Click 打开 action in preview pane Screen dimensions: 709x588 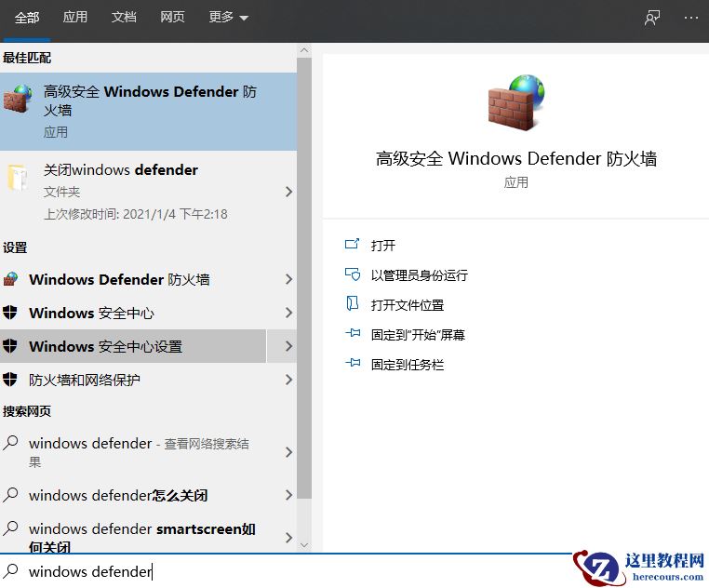coord(382,245)
